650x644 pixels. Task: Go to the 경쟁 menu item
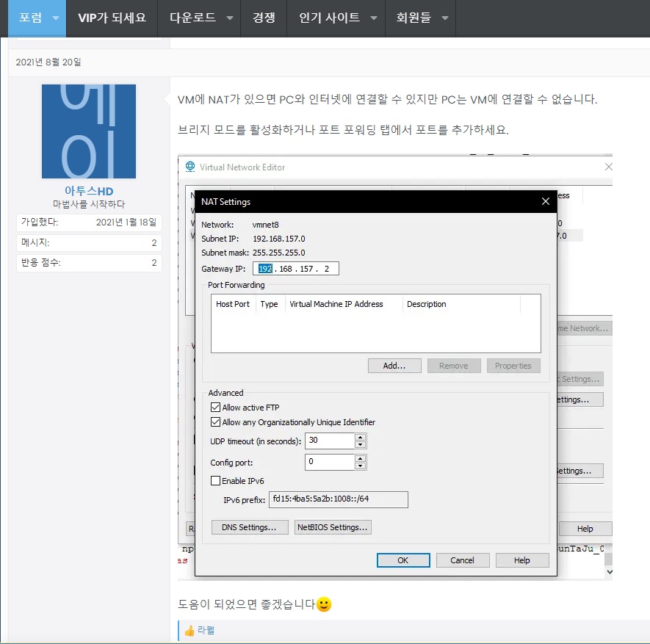pyautogui.click(x=264, y=18)
